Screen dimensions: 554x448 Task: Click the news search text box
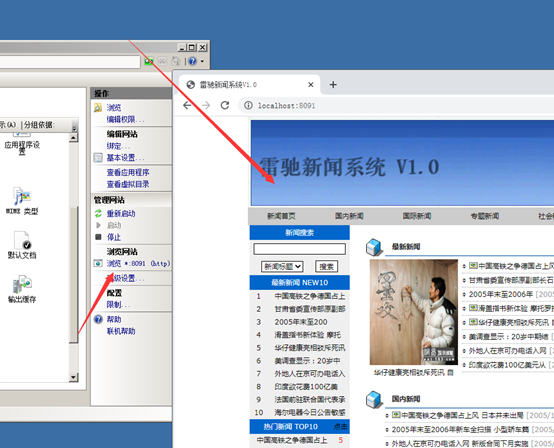(299, 249)
